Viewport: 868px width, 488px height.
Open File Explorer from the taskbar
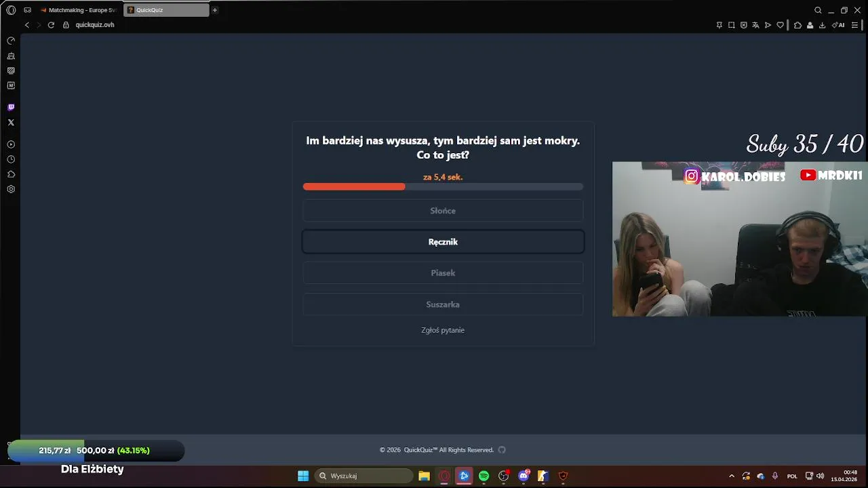(424, 476)
